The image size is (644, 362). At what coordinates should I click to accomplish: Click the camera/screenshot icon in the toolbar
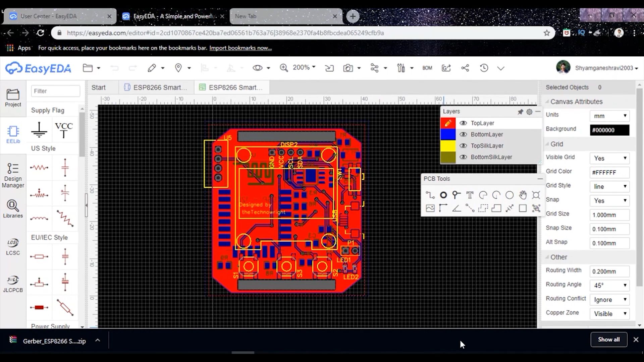348,68
